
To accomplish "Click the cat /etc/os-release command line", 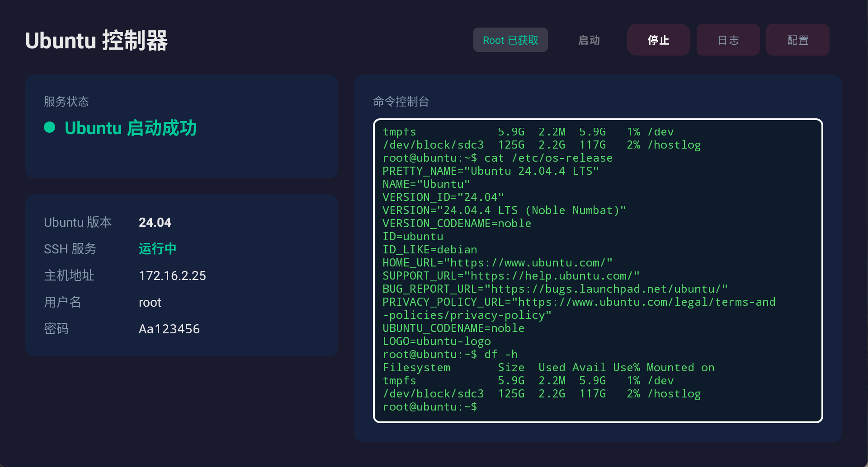I will tap(498, 158).
